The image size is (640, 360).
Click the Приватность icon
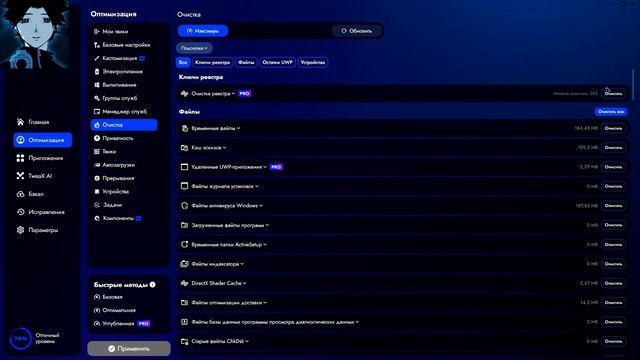tap(97, 138)
